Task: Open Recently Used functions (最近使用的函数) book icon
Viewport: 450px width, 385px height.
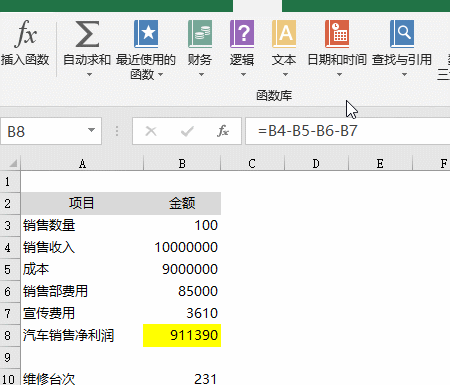Action: click(x=146, y=34)
